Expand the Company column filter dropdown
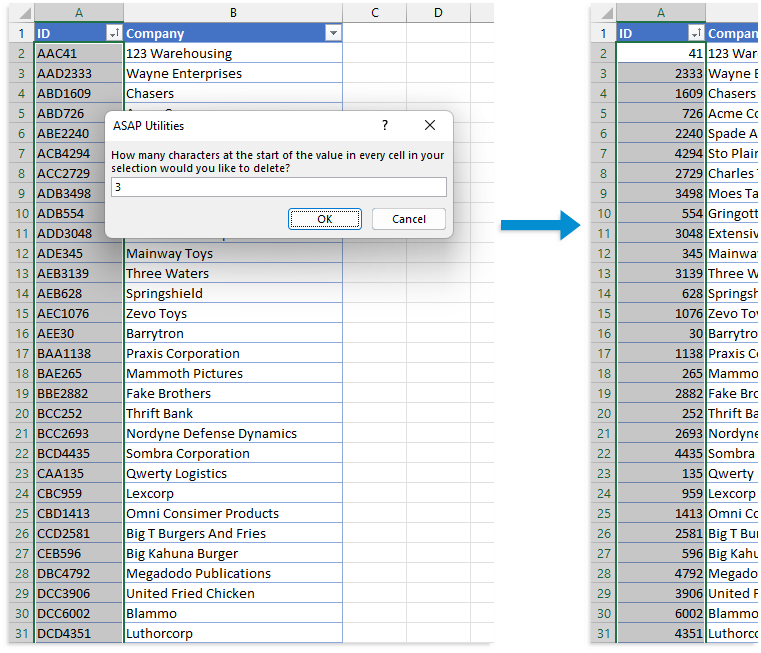The width and height of the screenshot is (761, 653). click(x=332, y=34)
